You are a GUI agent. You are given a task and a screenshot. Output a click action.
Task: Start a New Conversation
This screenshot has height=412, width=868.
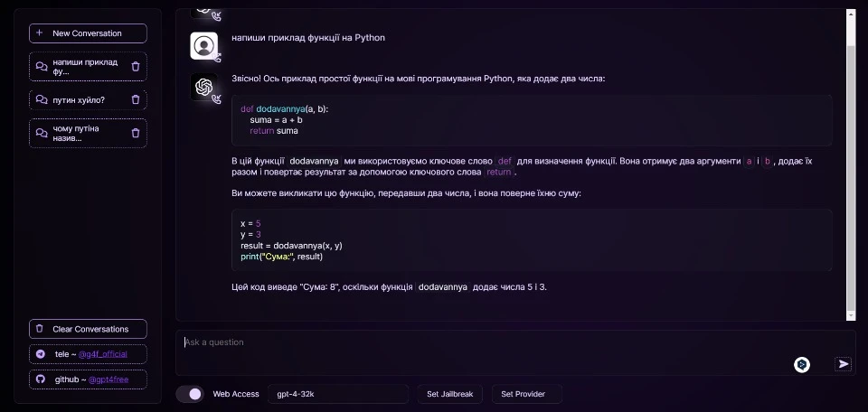(x=88, y=33)
